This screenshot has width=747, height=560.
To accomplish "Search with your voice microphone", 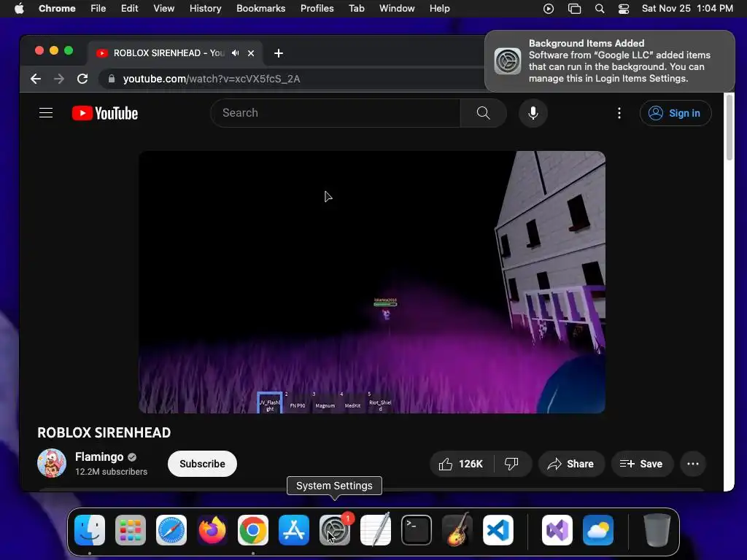I will tap(533, 113).
